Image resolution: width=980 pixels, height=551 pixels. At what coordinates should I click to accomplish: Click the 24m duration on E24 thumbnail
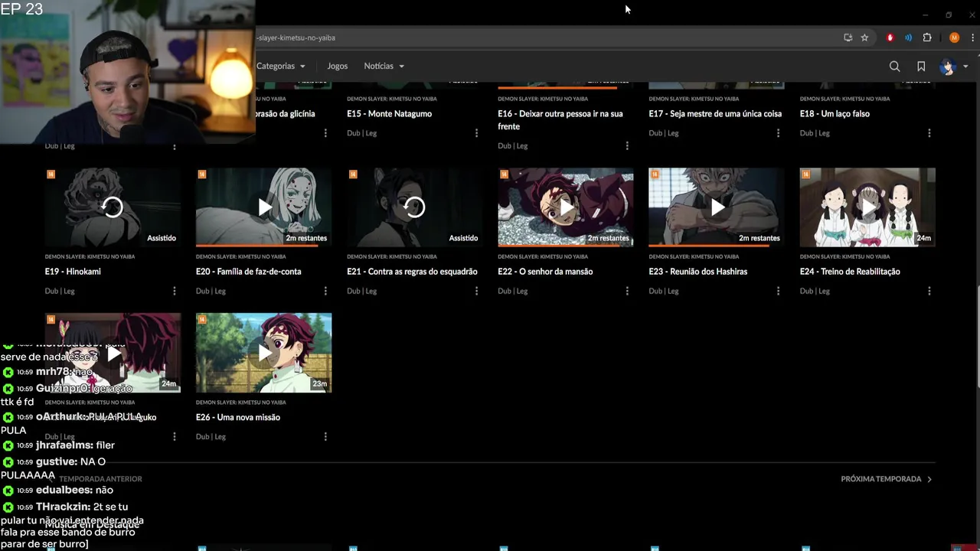[x=924, y=238]
